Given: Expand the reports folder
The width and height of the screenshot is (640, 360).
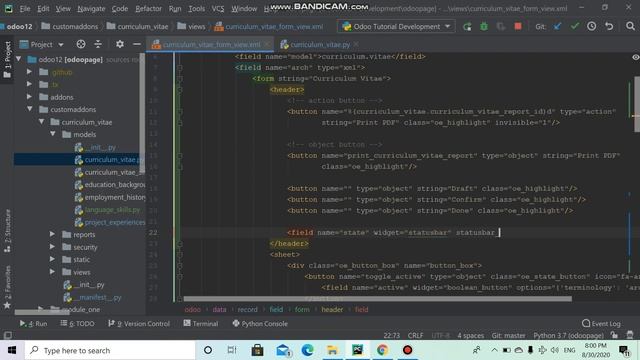Looking at the screenshot, I should (52, 234).
